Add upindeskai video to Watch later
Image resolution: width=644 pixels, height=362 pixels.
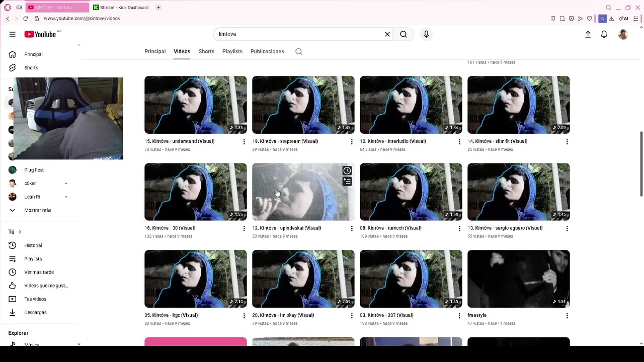347,171
